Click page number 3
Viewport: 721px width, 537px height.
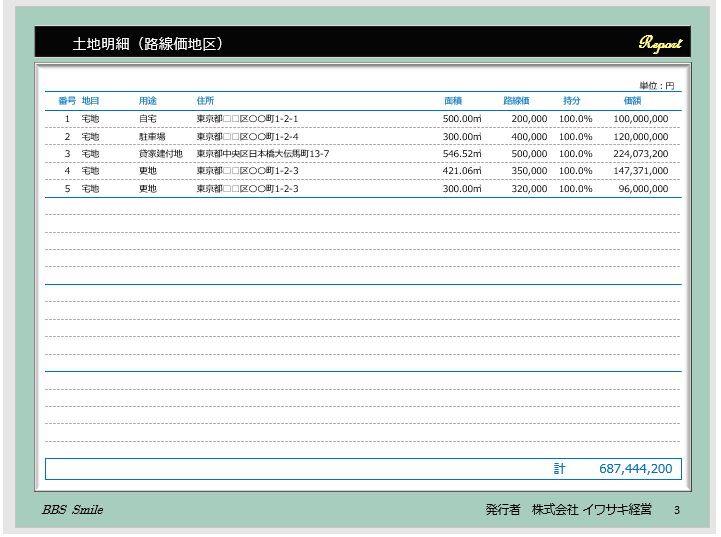tap(677, 510)
